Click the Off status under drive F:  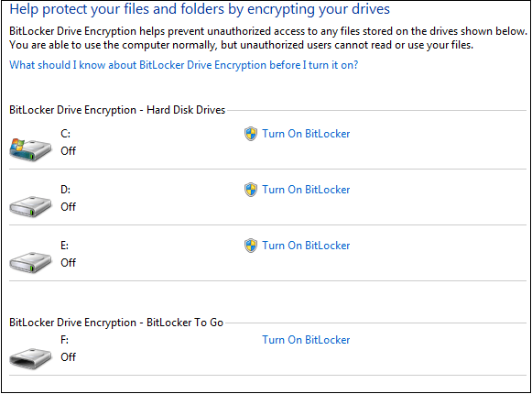(x=68, y=357)
